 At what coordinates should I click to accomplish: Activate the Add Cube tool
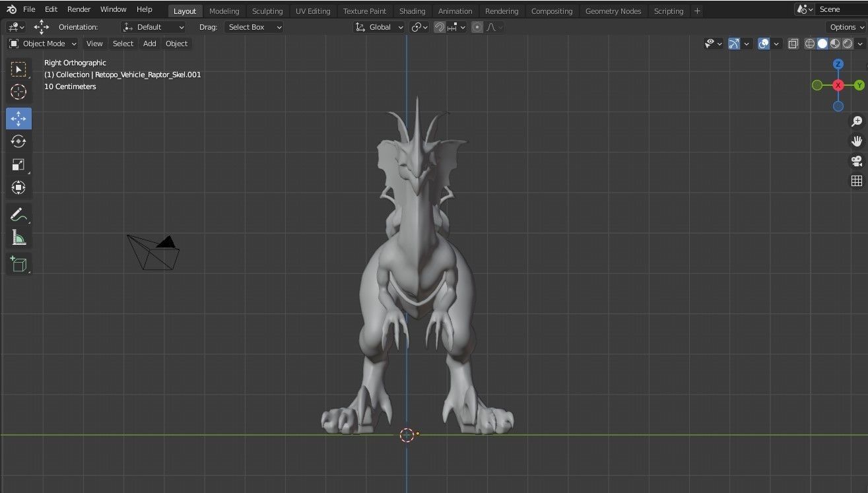[x=18, y=263]
